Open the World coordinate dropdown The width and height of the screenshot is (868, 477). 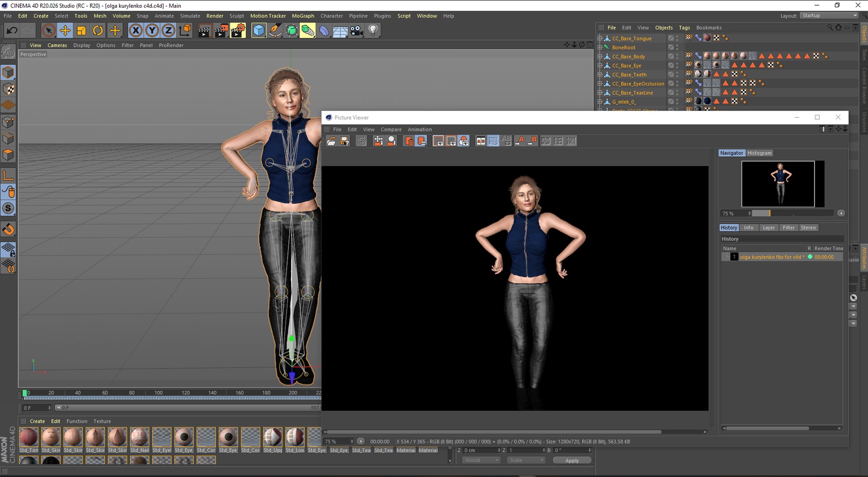tap(481, 460)
